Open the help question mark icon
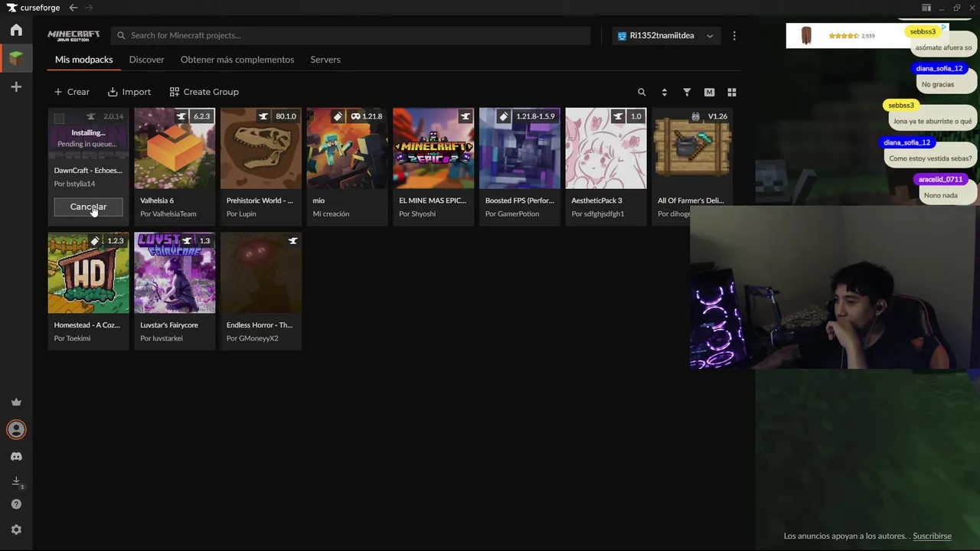The image size is (980, 551). 16,504
